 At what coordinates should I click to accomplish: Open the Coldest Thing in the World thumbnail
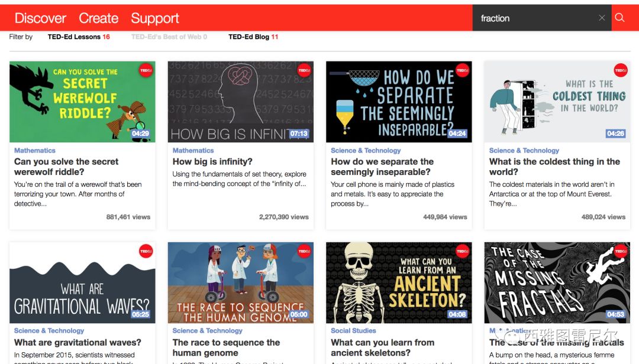[557, 102]
